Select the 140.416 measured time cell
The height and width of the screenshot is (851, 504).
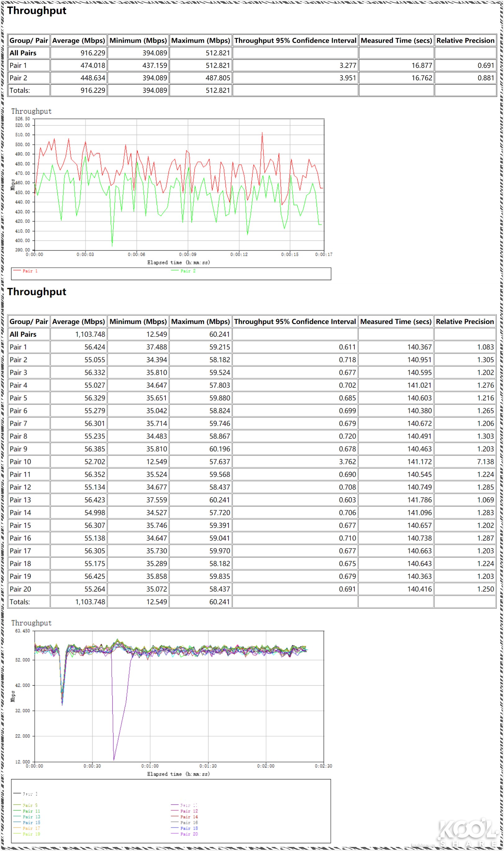pyautogui.click(x=396, y=589)
